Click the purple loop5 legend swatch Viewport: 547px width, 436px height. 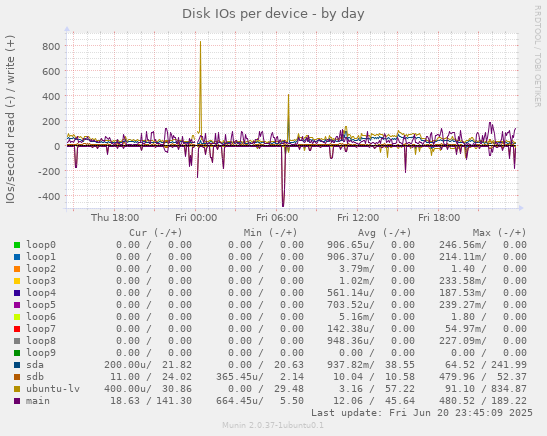17,305
